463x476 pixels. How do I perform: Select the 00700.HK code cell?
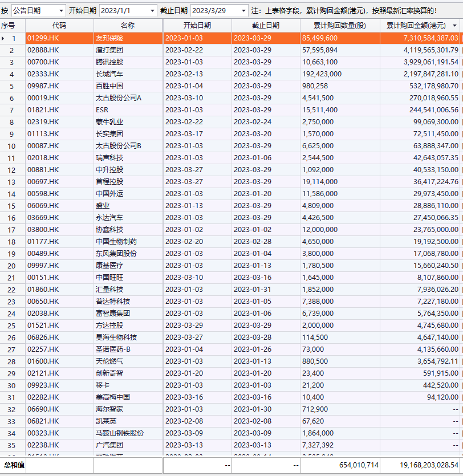59,62
